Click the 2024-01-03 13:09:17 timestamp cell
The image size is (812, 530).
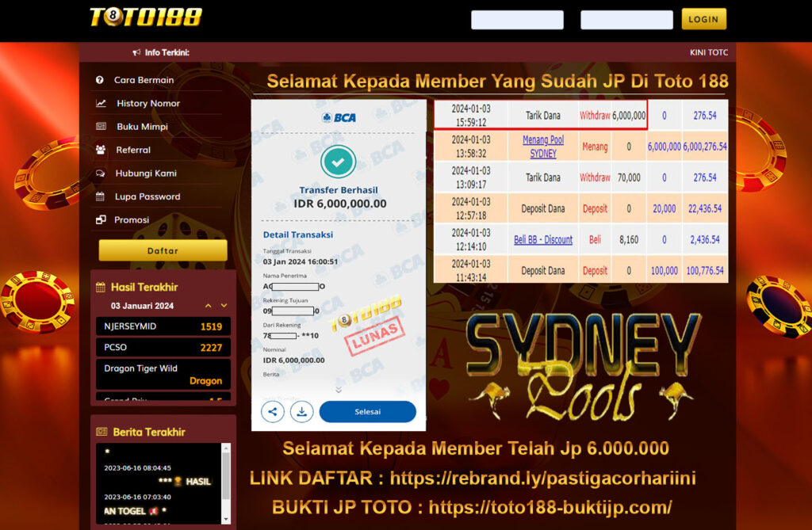pos(471,177)
